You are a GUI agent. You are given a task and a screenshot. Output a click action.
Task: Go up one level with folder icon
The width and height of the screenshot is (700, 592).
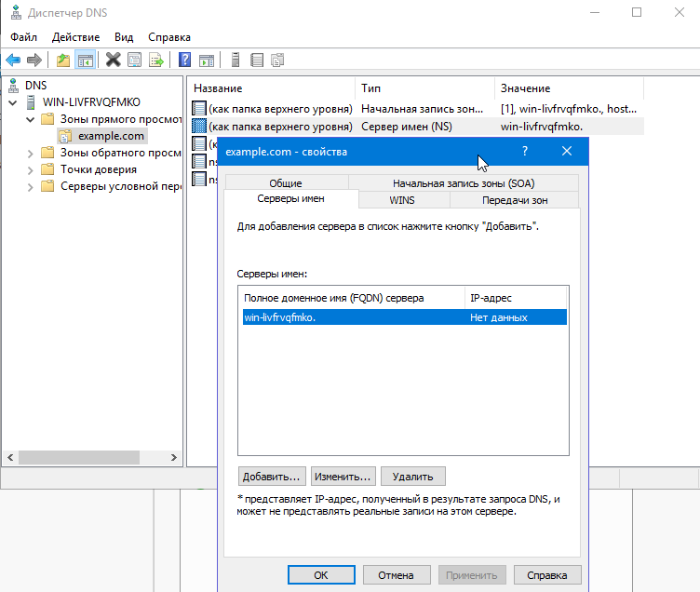click(63, 60)
